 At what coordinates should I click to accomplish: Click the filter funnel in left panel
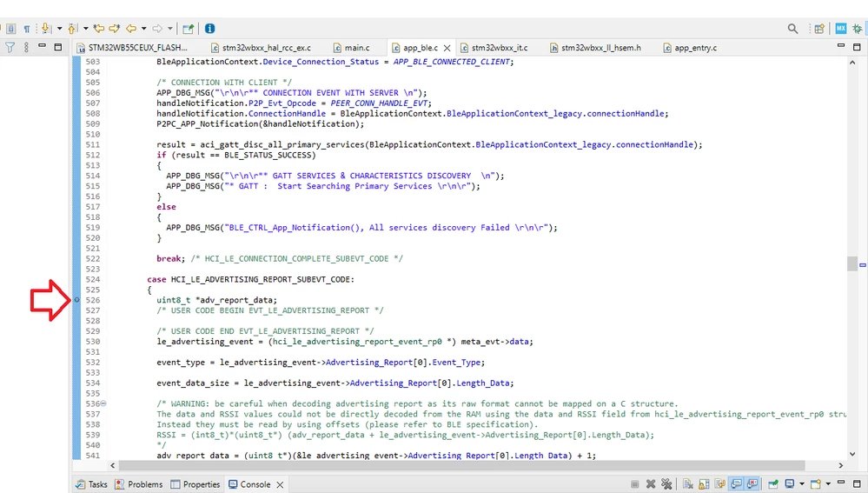pos(10,48)
